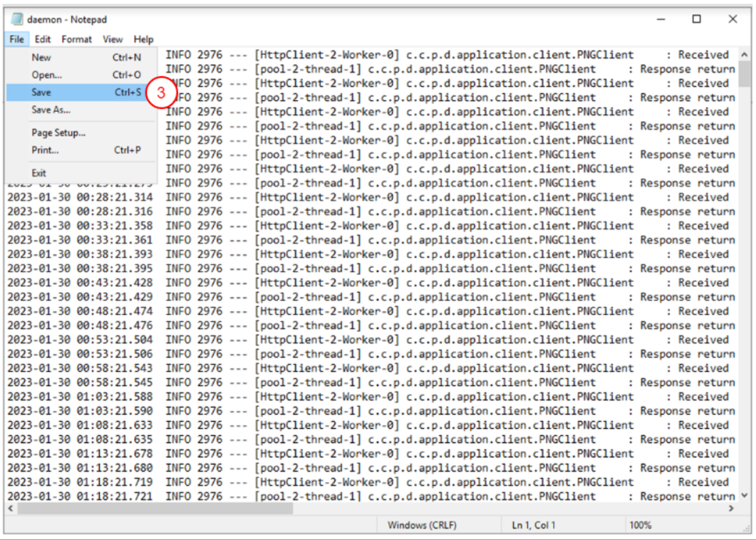The height and width of the screenshot is (540, 756).
Task: Choose Save As... menu entry
Action: pyautogui.click(x=81, y=110)
